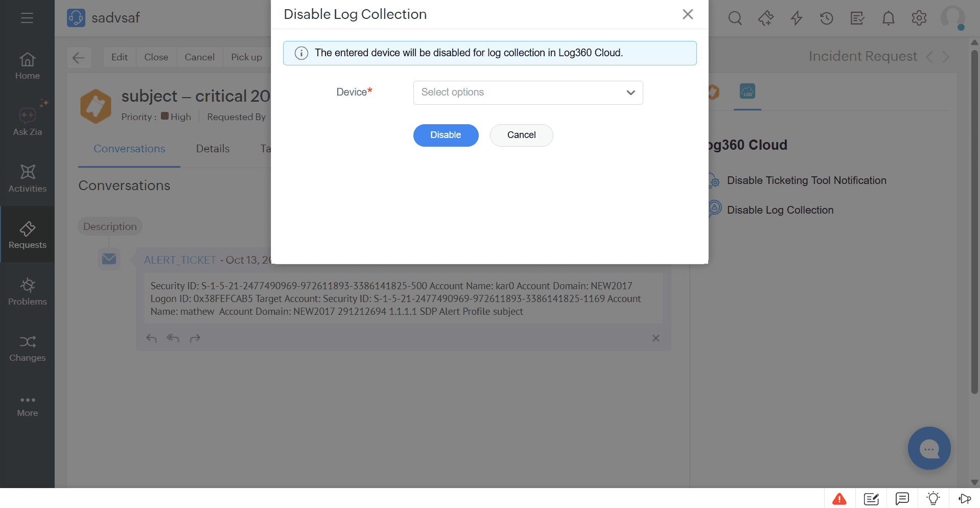980x508 pixels.
Task: Open notifications using the bell icon
Action: (888, 18)
